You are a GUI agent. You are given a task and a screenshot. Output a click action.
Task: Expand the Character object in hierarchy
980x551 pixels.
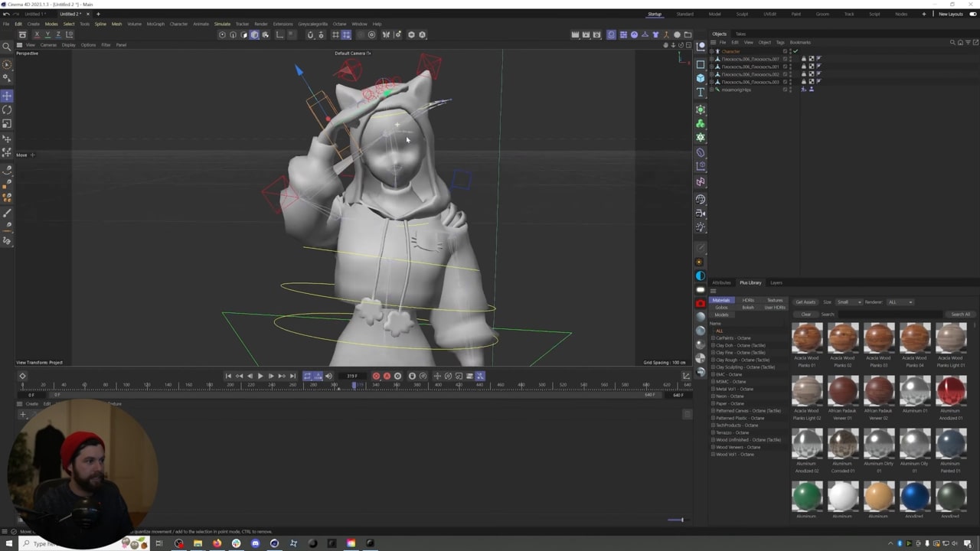pyautogui.click(x=712, y=51)
